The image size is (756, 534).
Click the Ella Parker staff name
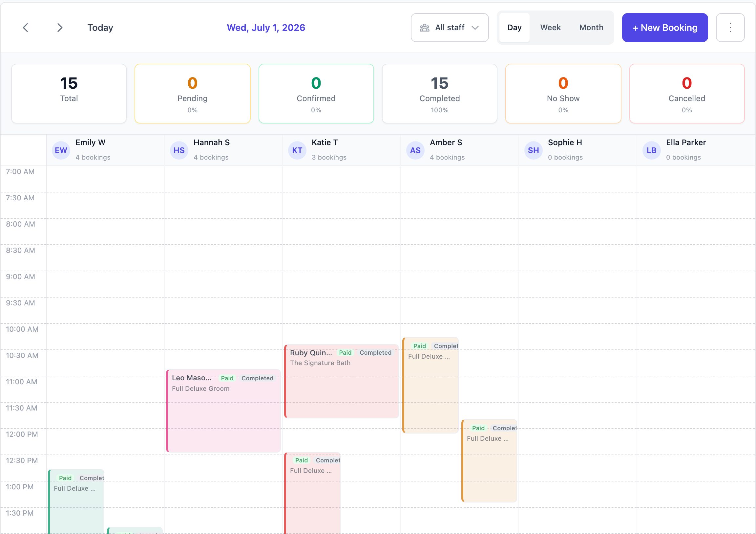[x=686, y=143]
